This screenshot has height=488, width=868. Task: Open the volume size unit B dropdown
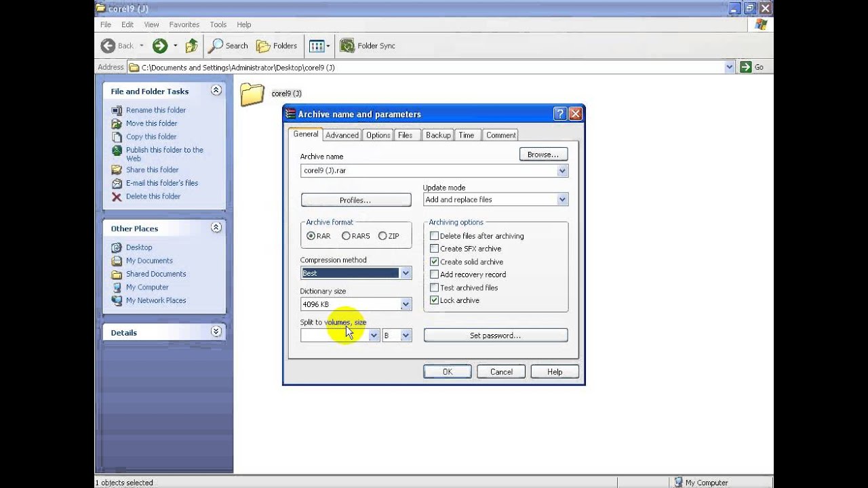406,335
